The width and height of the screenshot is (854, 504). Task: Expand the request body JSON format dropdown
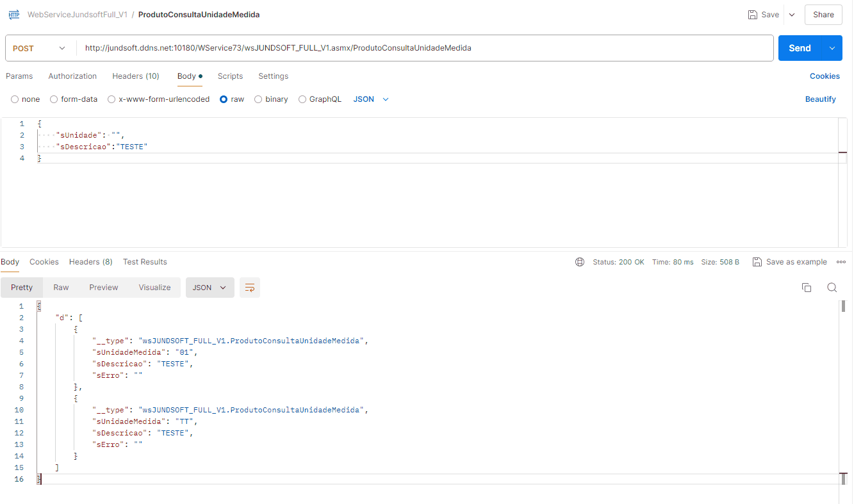372,99
